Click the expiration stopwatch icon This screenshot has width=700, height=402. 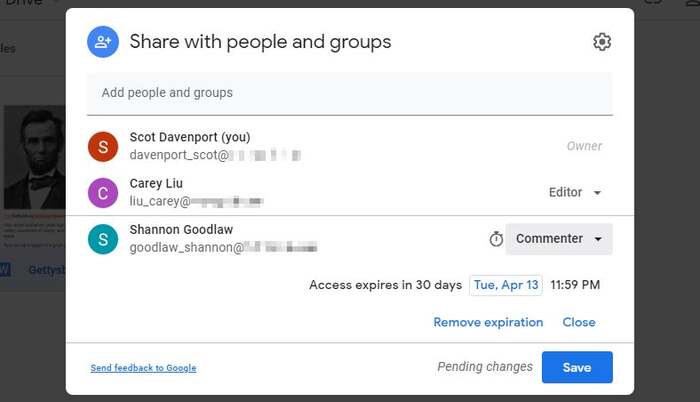[496, 239]
